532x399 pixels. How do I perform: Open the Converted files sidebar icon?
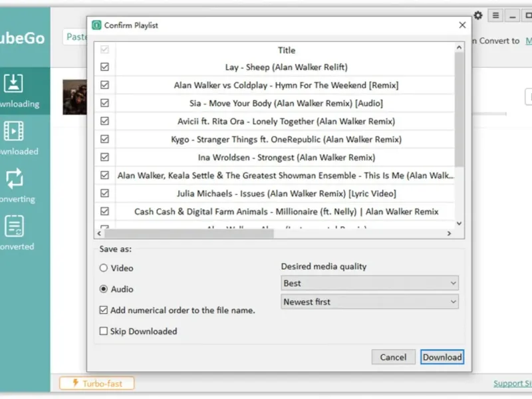(x=15, y=226)
